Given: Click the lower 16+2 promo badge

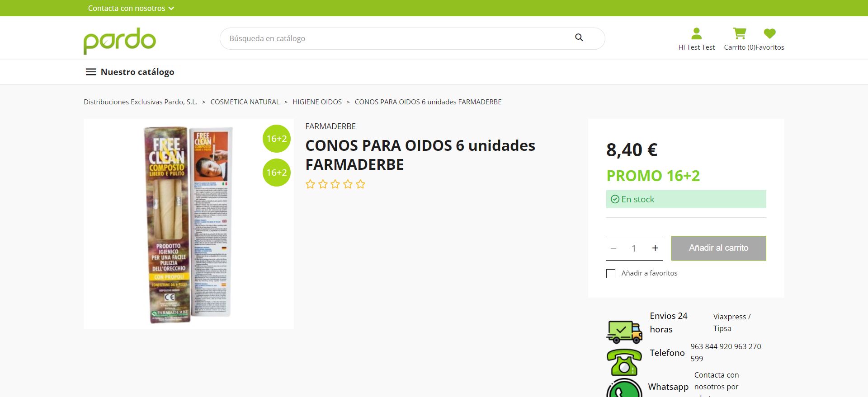Looking at the screenshot, I should [x=277, y=173].
